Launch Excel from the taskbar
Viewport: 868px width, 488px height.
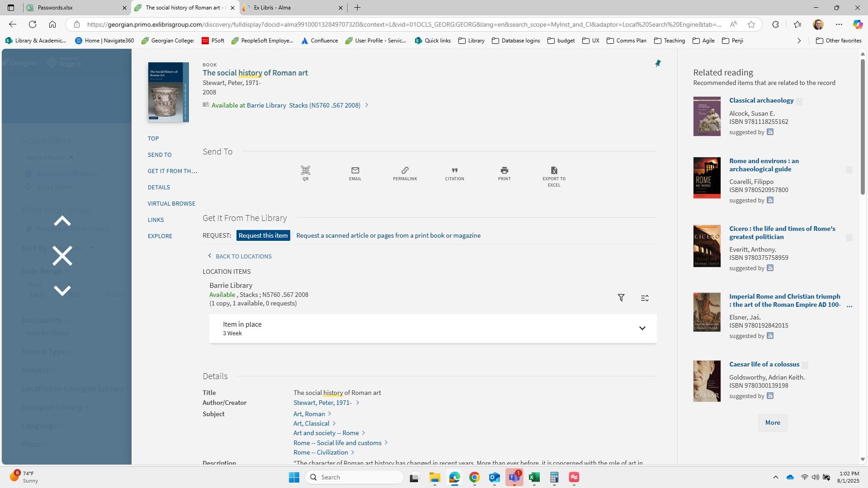534,477
